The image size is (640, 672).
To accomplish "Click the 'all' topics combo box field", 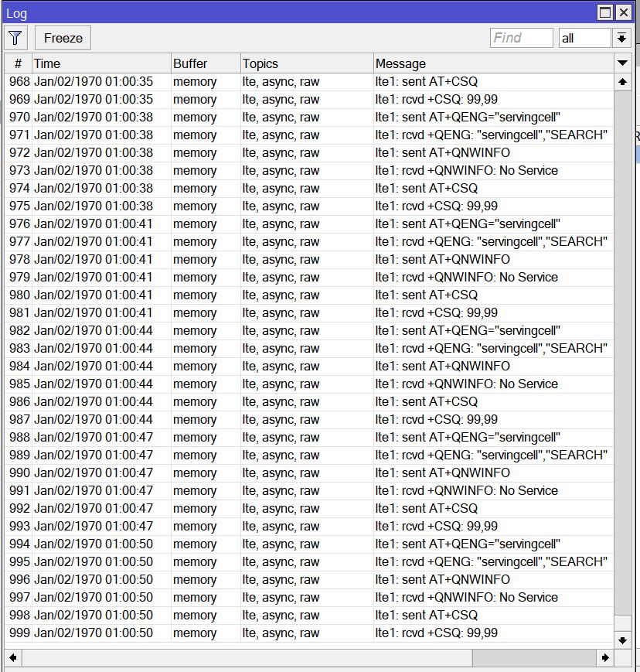I will [585, 38].
